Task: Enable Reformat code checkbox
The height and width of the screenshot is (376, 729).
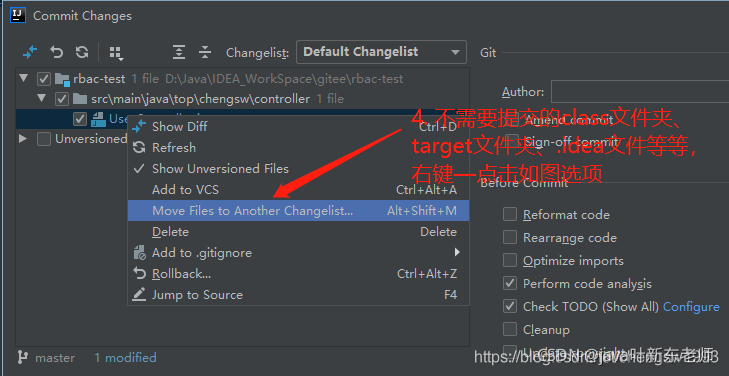Action: 510,214
